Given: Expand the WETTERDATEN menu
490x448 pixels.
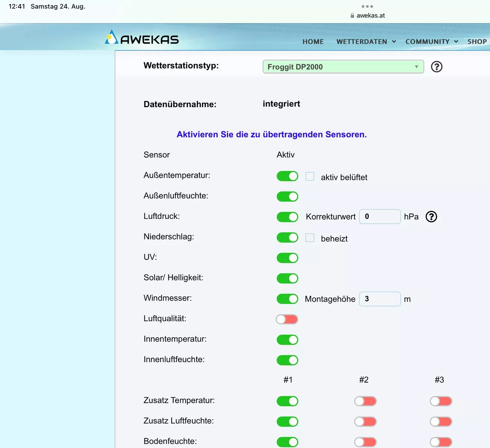Looking at the screenshot, I should tap(366, 41).
